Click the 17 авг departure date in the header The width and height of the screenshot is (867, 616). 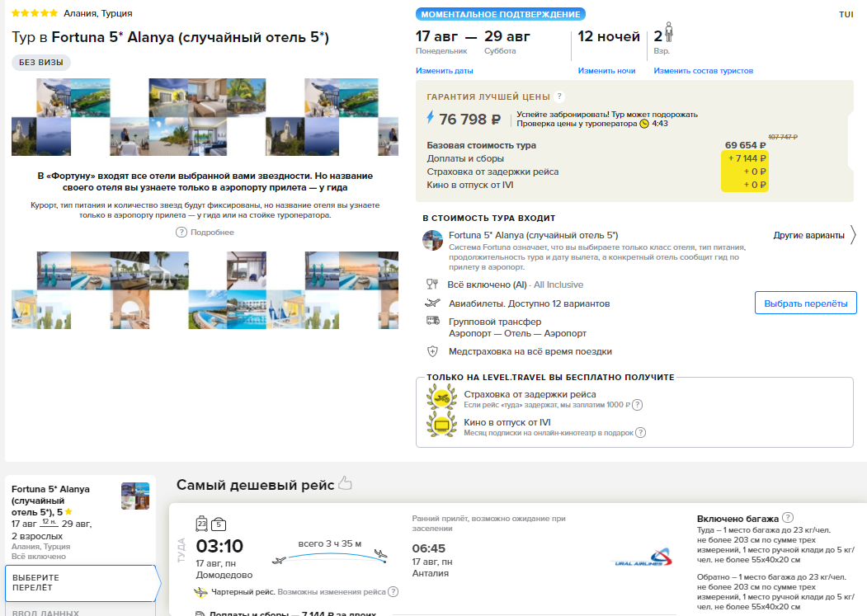[437, 36]
